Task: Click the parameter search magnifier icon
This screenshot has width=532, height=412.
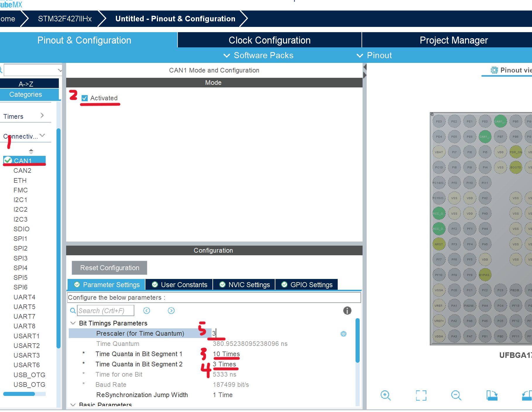Action: point(73,311)
